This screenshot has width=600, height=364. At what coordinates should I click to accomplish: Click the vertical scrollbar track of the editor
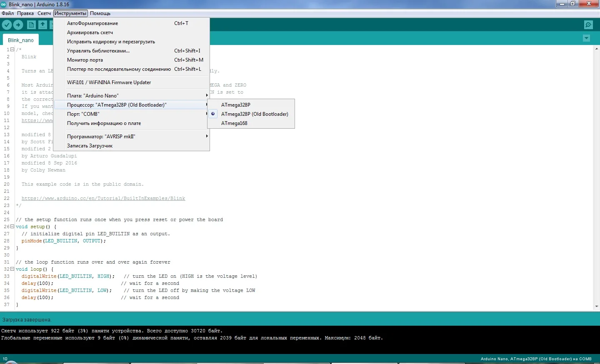pyautogui.click(x=597, y=177)
